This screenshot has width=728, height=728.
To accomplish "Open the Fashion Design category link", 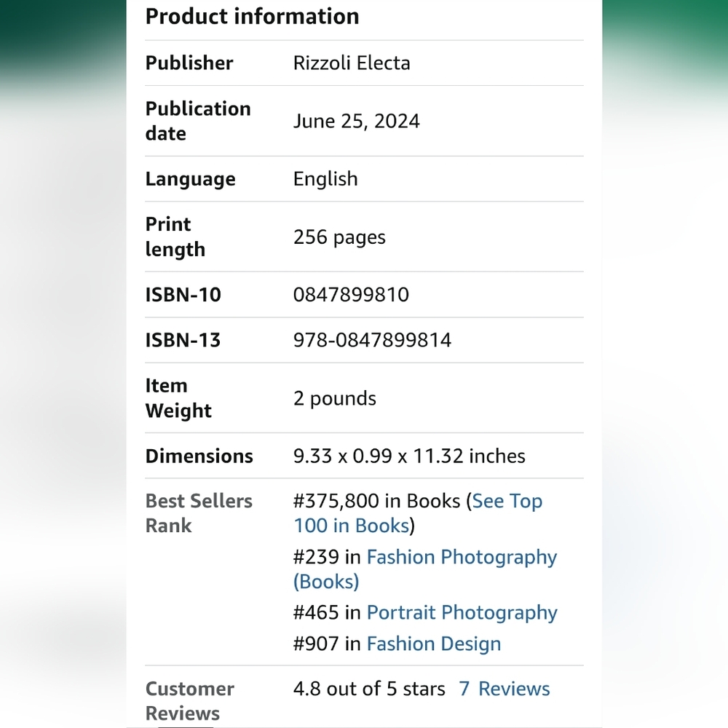I will click(434, 644).
